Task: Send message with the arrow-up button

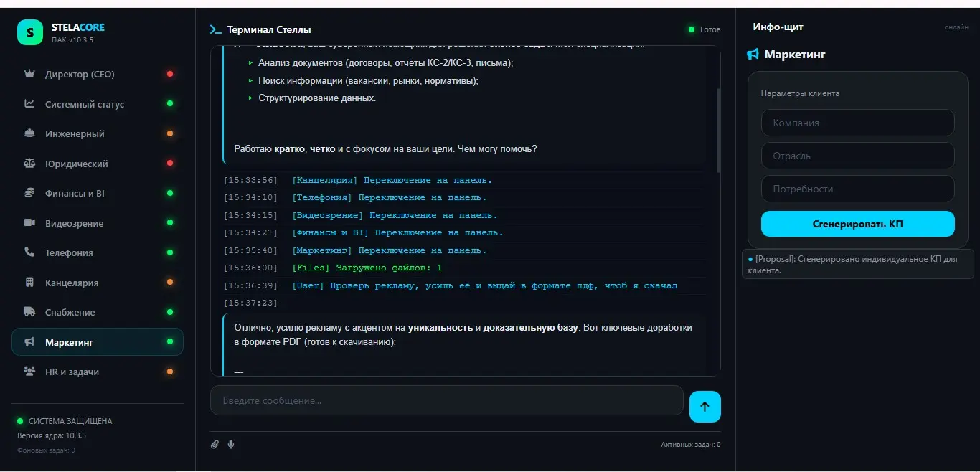Action: click(705, 407)
